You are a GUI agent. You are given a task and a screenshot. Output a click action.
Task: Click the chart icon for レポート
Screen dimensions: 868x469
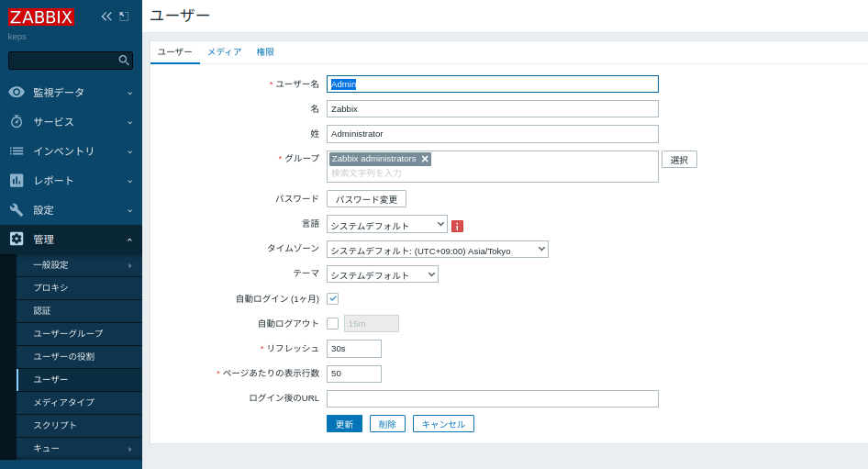coord(17,180)
